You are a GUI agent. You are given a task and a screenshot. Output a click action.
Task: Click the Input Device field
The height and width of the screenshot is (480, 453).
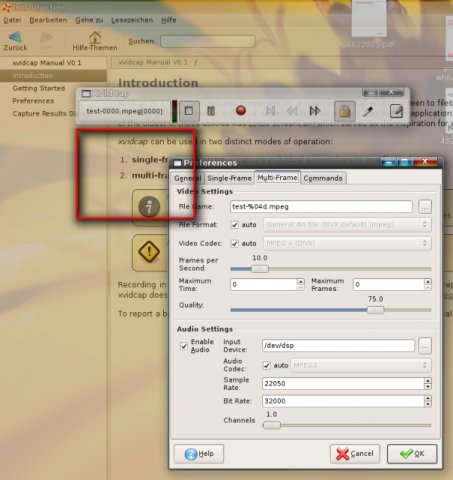click(338, 346)
